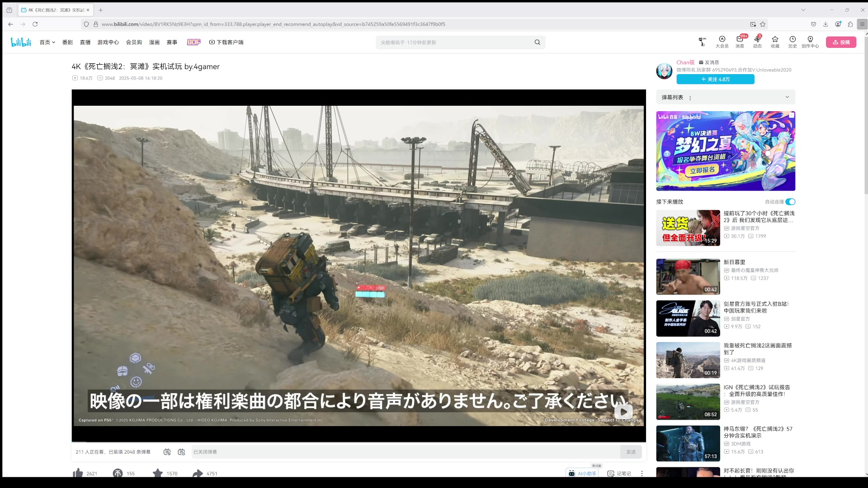Click the 已关闭弹幕 danmaku input field

(406, 452)
